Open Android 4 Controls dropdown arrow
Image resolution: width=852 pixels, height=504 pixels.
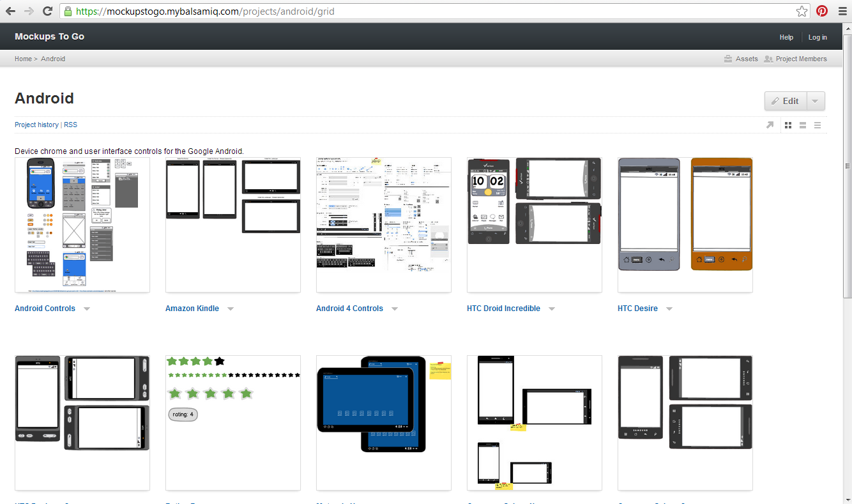click(x=395, y=309)
